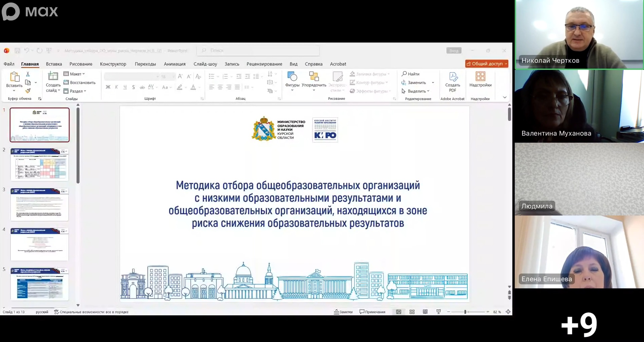Start slideshow from status bar icon

click(438, 312)
